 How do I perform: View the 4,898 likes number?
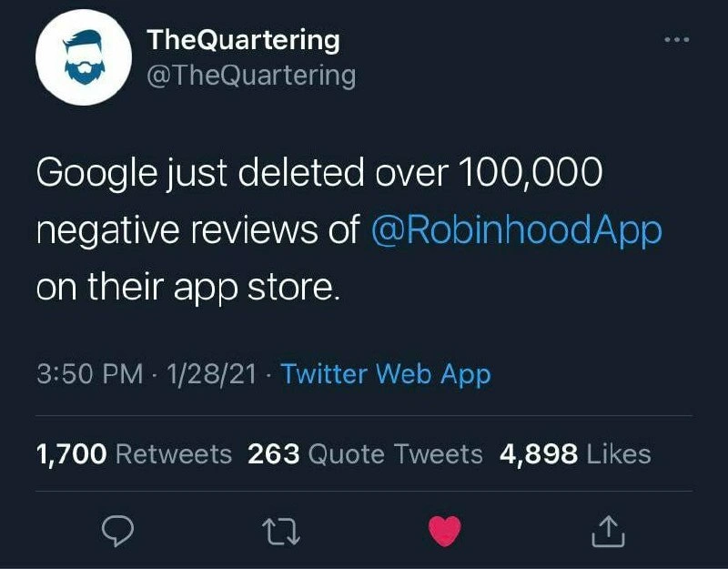pyautogui.click(x=539, y=453)
